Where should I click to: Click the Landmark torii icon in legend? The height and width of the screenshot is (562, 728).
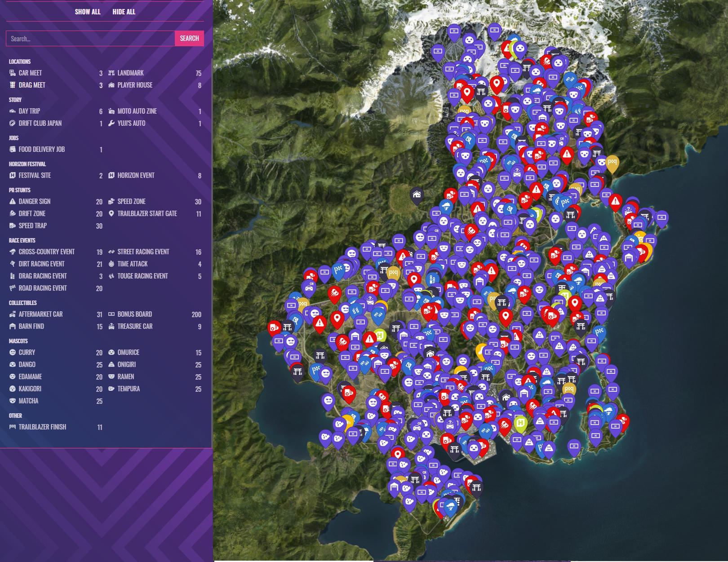point(111,73)
